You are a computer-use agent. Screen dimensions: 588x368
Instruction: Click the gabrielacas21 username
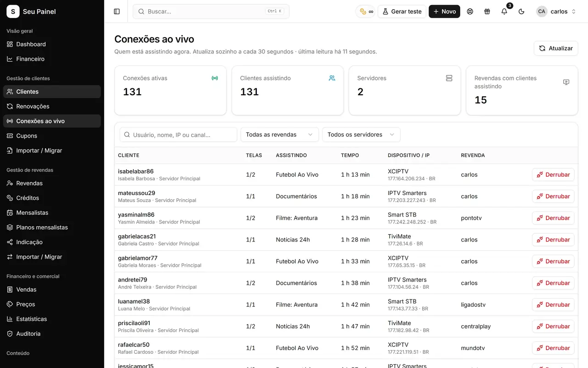pos(137,236)
